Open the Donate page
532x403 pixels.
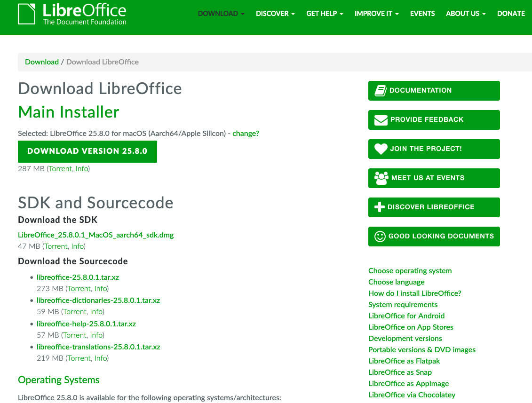pyautogui.click(x=511, y=14)
